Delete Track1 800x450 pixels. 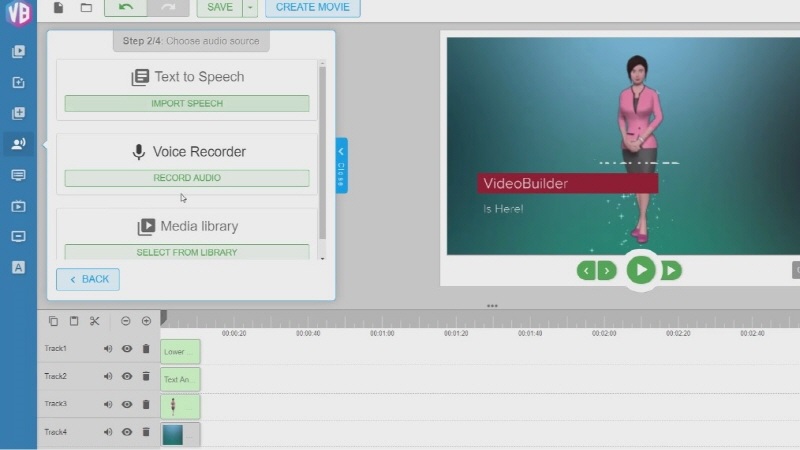[146, 348]
